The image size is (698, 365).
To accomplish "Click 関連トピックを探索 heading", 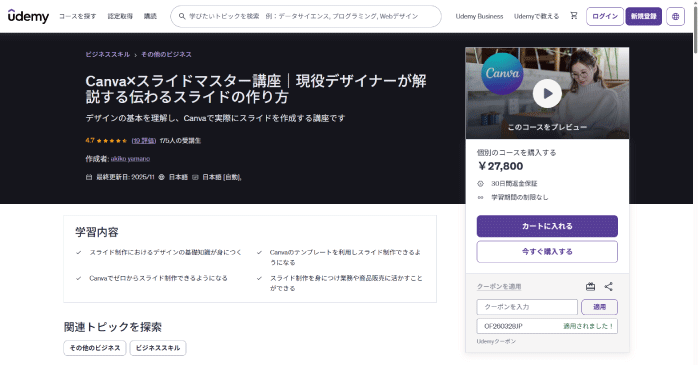I will (113, 327).
